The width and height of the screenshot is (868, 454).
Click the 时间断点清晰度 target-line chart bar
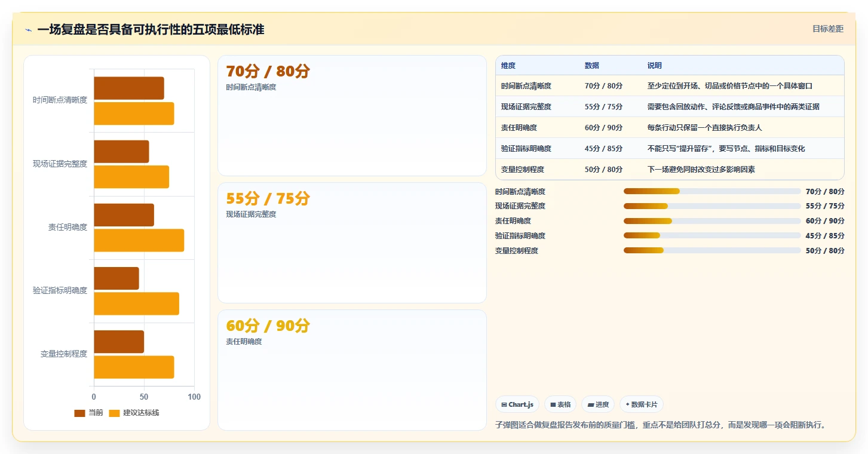pos(134,113)
